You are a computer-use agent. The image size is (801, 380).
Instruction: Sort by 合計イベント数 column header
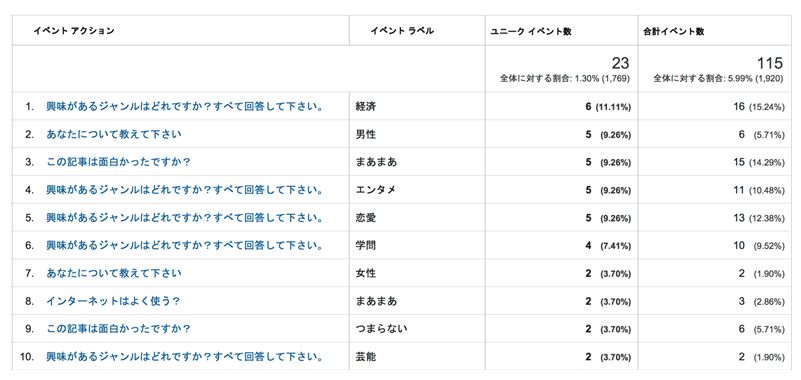[x=674, y=31]
